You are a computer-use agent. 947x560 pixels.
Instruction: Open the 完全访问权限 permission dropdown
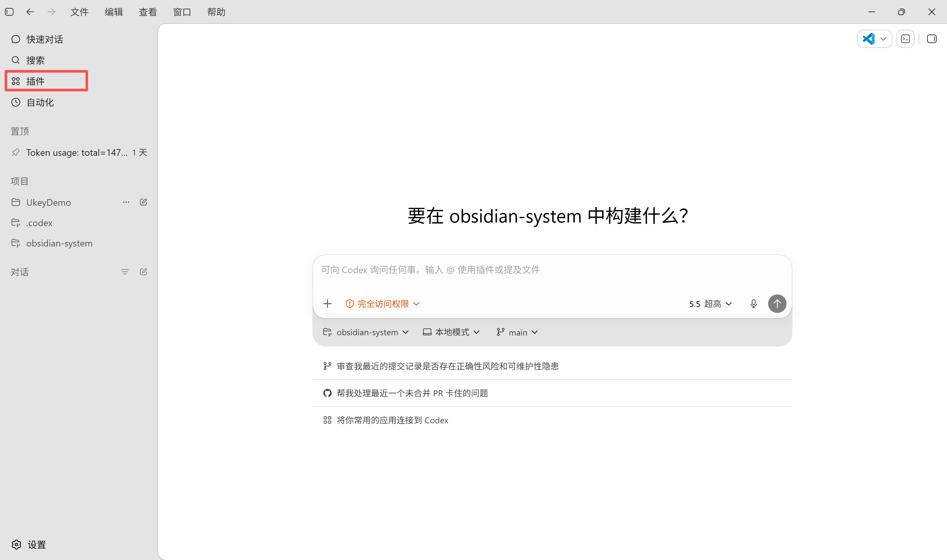click(x=383, y=304)
